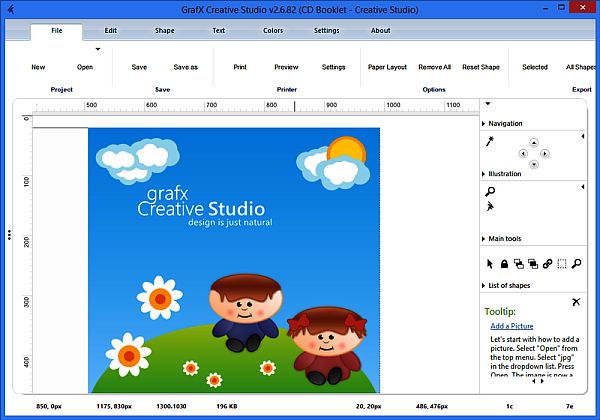Screen dimensions: 600x420
Task: Expand the Illustration section
Action: pyautogui.click(x=484, y=174)
